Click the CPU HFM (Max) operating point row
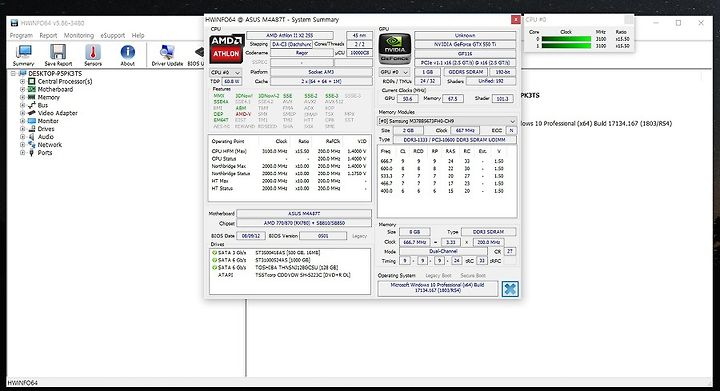 [x=289, y=151]
